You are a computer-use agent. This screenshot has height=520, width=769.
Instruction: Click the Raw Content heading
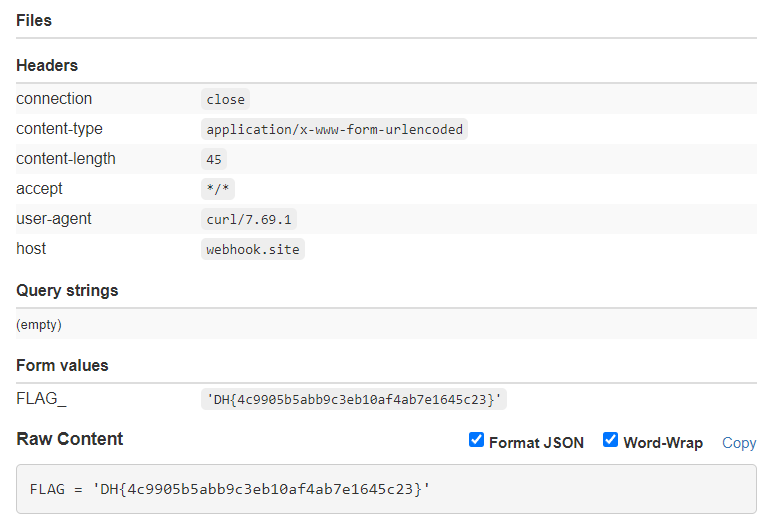point(70,439)
